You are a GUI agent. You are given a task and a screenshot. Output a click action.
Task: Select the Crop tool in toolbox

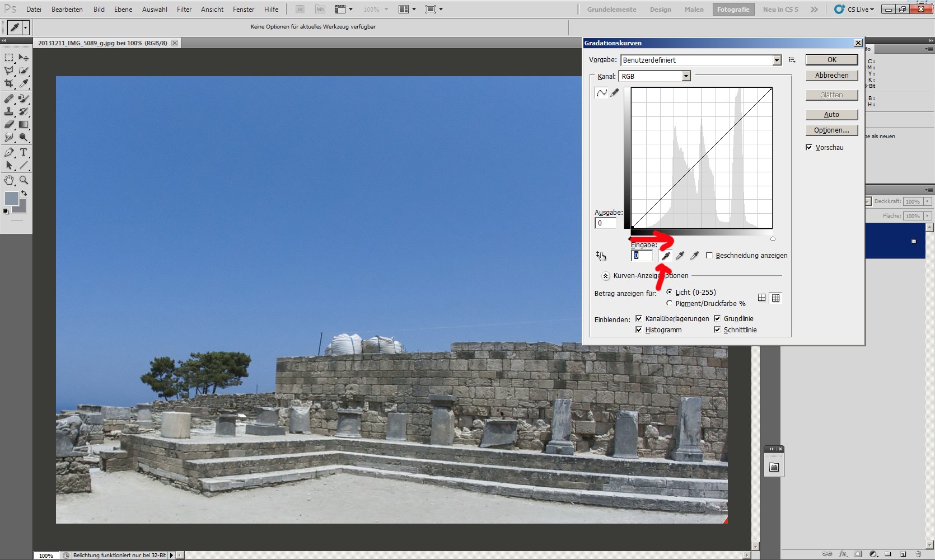pos(9,83)
